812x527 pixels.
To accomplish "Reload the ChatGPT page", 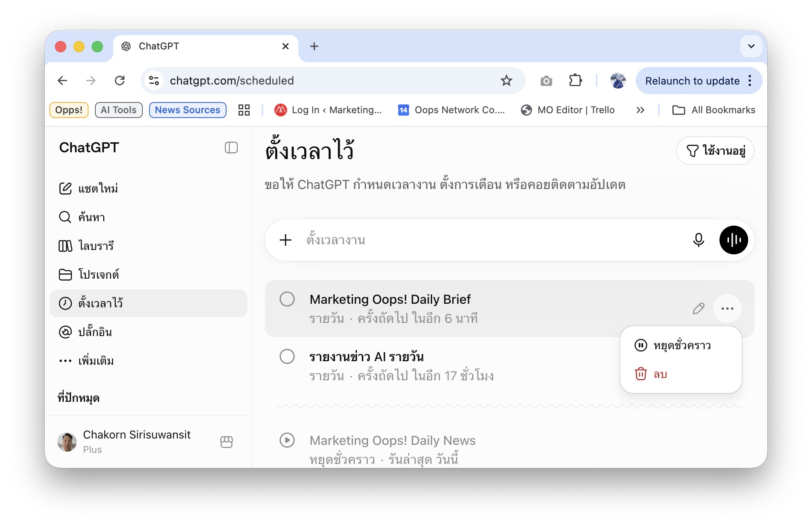I will point(120,81).
